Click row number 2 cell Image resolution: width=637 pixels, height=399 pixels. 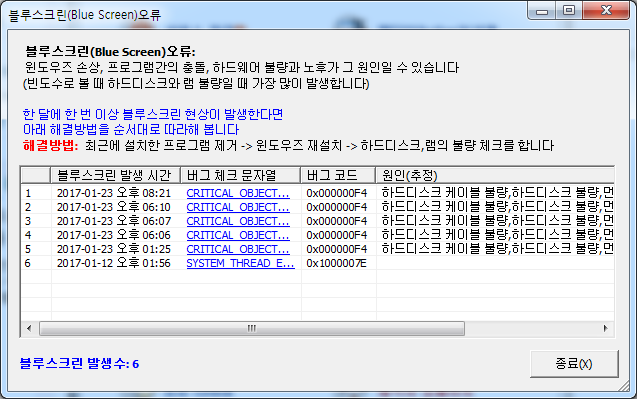36,207
